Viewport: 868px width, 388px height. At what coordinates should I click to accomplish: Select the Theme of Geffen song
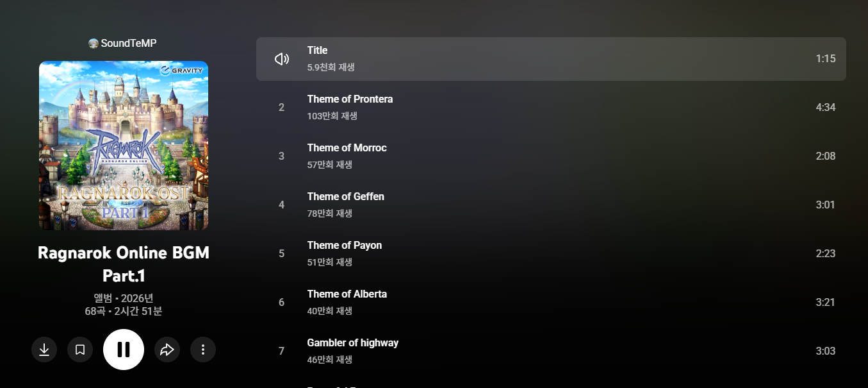tap(345, 197)
